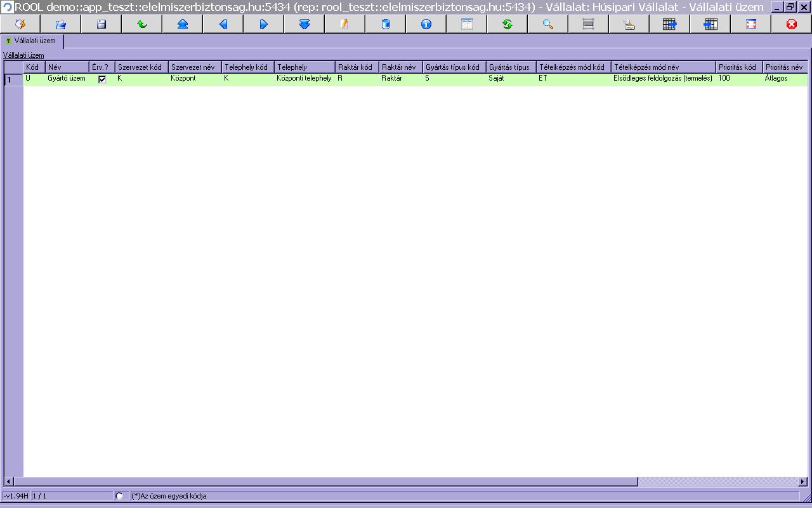Click the pencil edit icon

[344, 24]
